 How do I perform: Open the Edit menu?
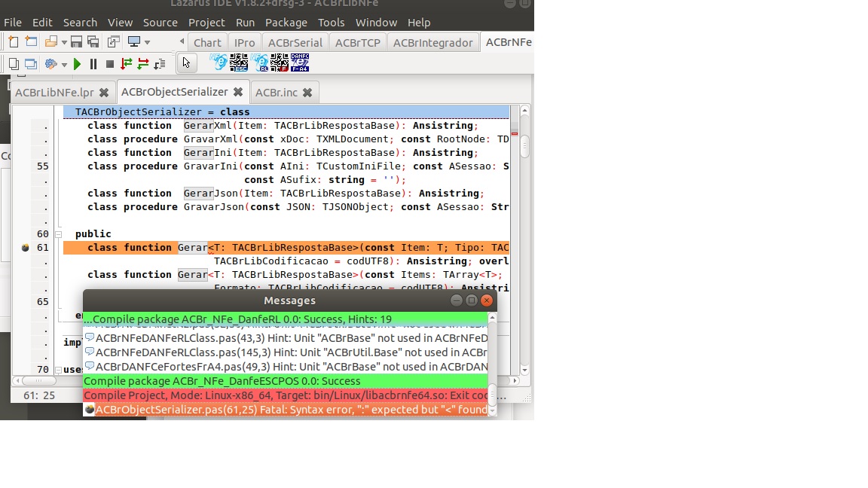coord(42,23)
